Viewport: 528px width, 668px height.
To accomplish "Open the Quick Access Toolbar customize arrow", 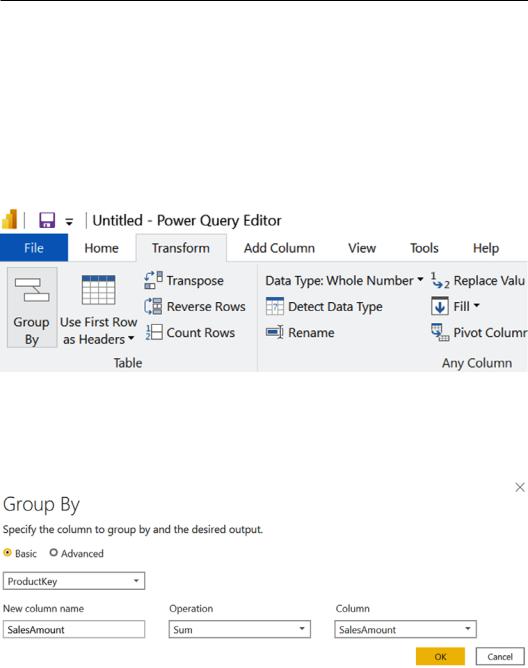I will (x=69, y=222).
